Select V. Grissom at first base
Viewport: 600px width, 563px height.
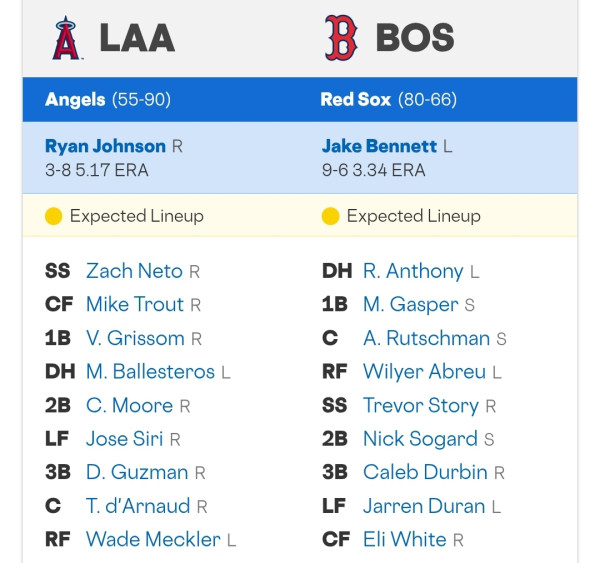(135, 338)
